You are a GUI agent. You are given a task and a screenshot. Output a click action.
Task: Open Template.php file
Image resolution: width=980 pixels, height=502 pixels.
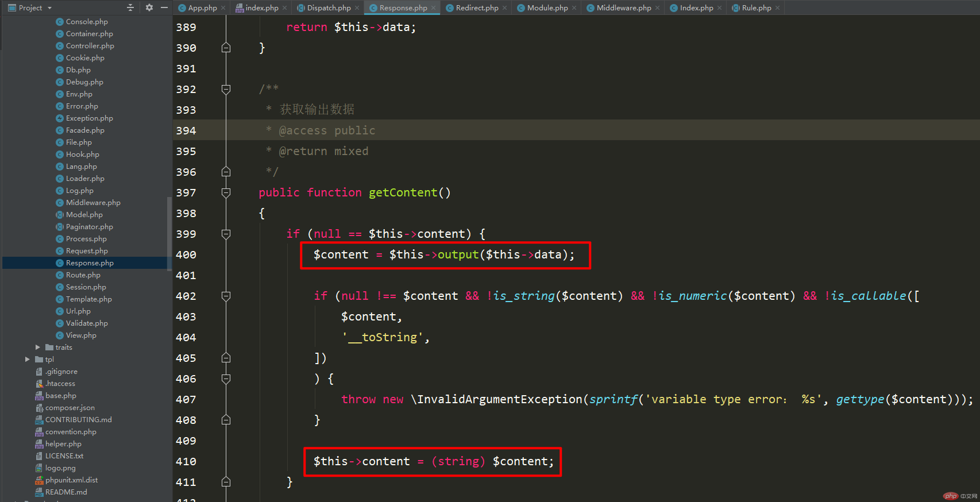(88, 299)
